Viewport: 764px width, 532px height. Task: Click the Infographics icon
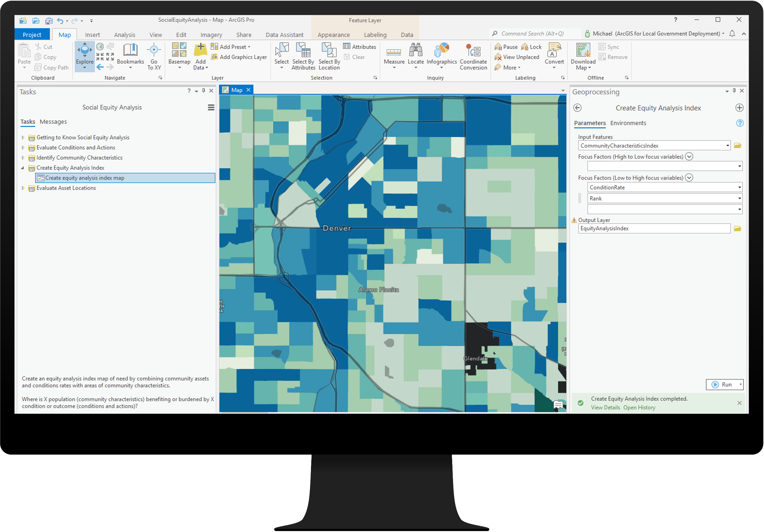pyautogui.click(x=442, y=51)
